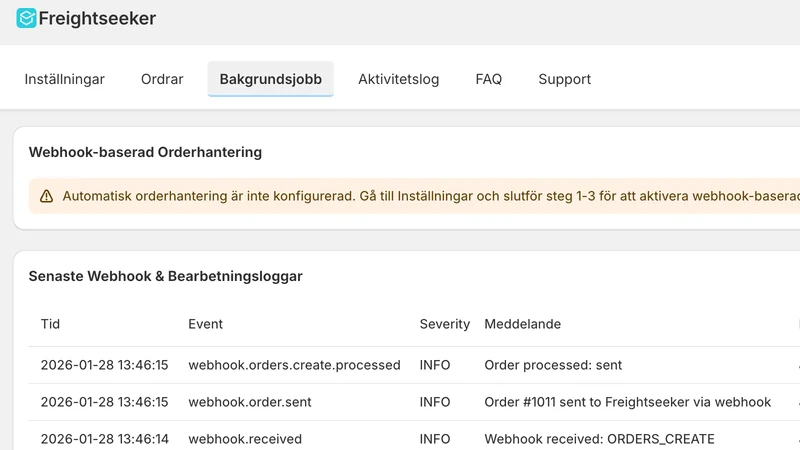Select the webhook.received event cell
This screenshot has height=450, width=800.
click(x=245, y=439)
